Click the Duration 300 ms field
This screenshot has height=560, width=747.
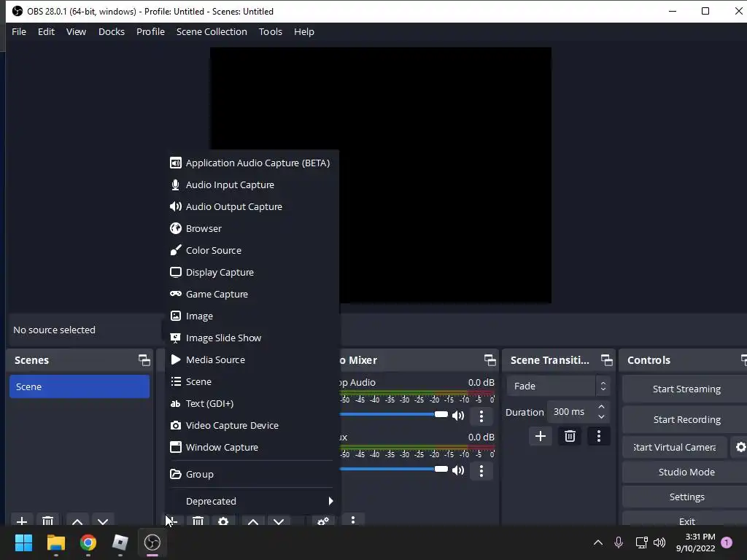pyautogui.click(x=572, y=412)
